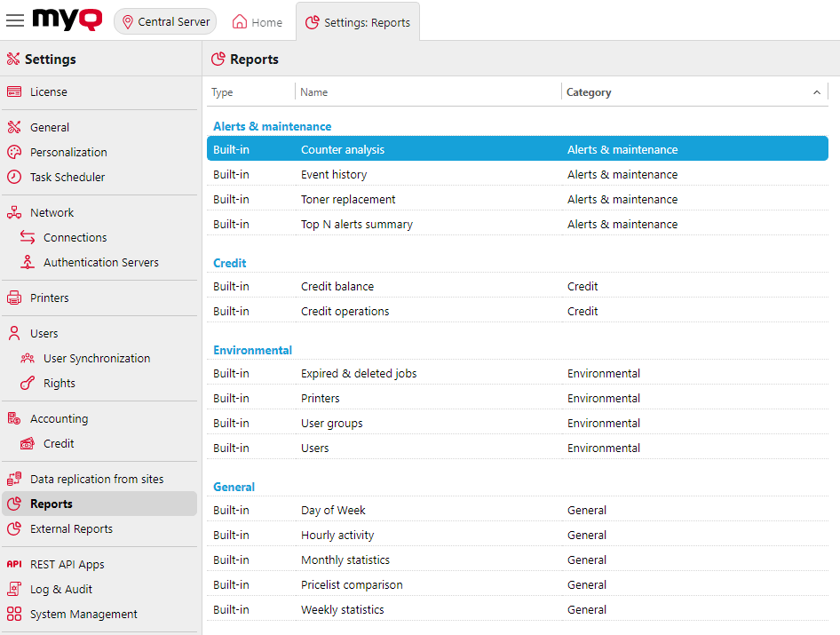Click the User Synchronization icon
Screen dimensions: 840x635
(28, 359)
